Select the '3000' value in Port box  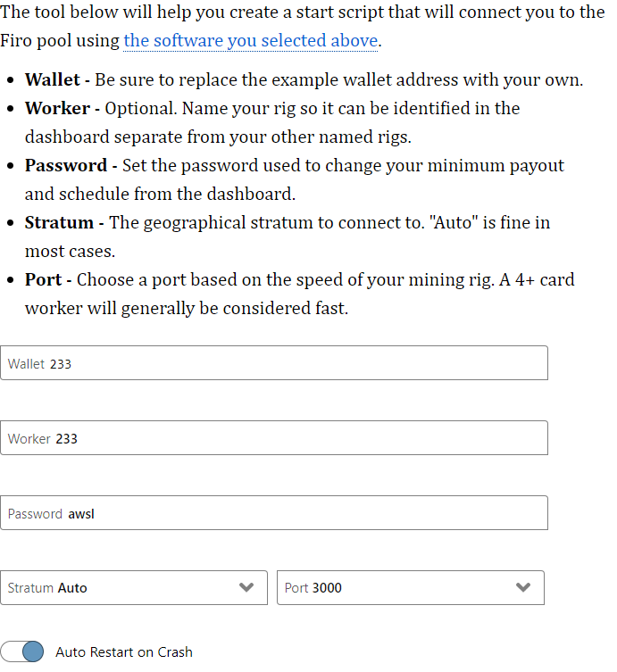point(327,588)
